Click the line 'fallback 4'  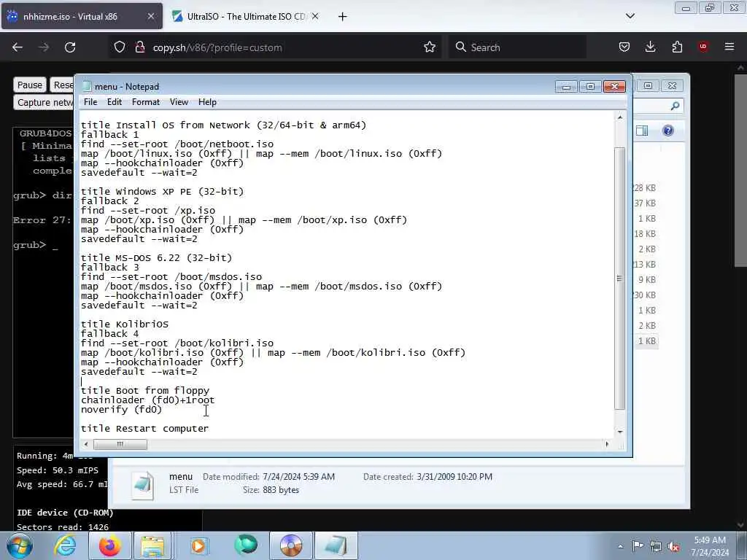110,334
